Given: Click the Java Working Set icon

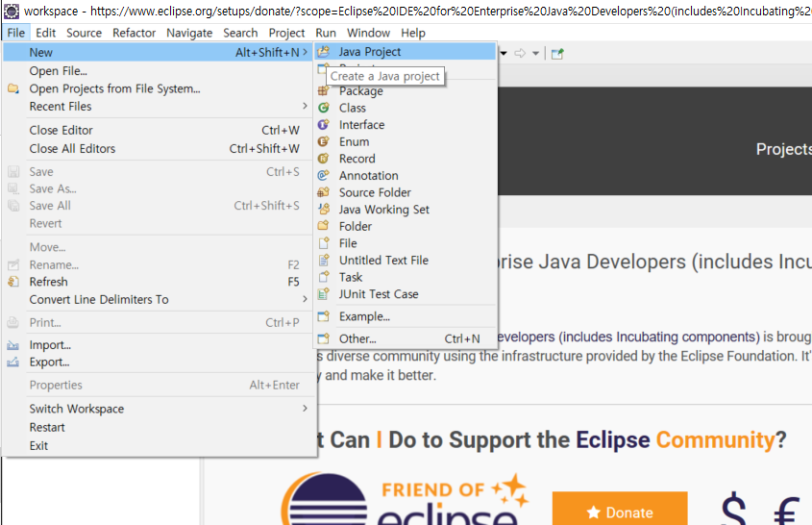Looking at the screenshot, I should 324,210.
